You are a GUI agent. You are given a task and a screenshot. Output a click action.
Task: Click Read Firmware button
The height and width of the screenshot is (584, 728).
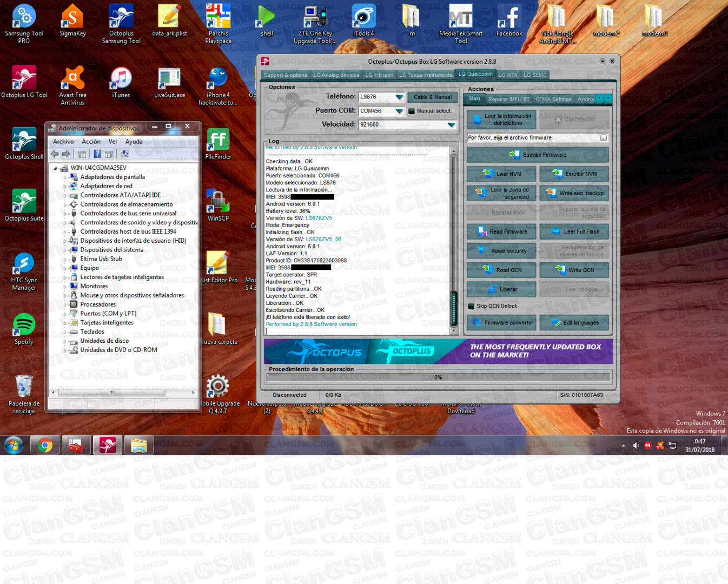coord(501,231)
